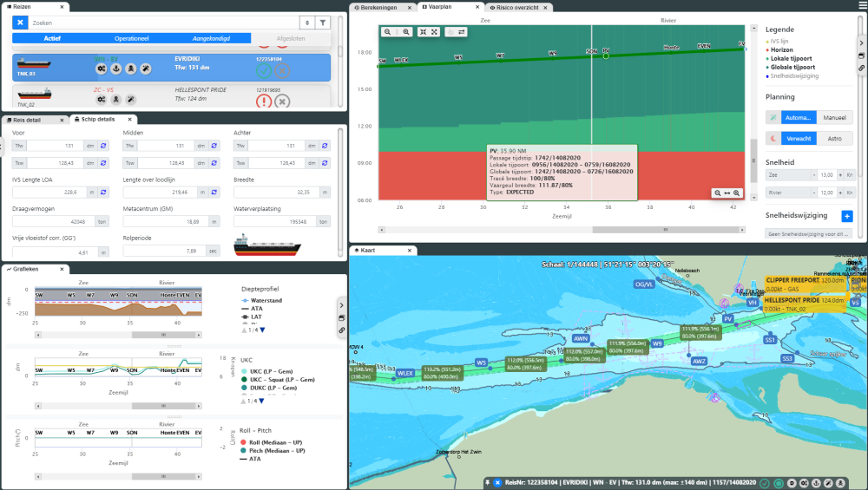This screenshot has height=490, width=868.
Task: Open the sort dropdown next to search
Action: pos(306,23)
